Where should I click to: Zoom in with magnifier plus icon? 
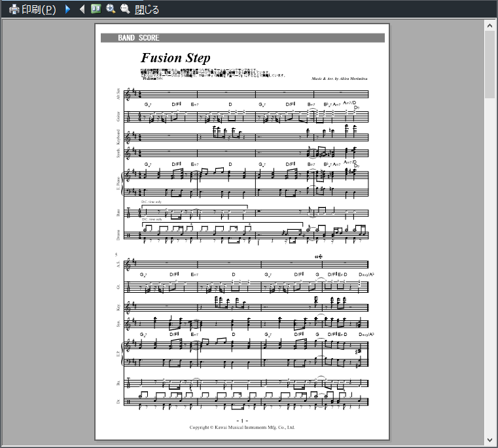coord(111,9)
